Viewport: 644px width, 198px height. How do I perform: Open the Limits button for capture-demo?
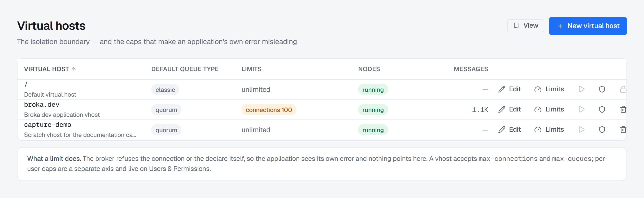pyautogui.click(x=549, y=130)
